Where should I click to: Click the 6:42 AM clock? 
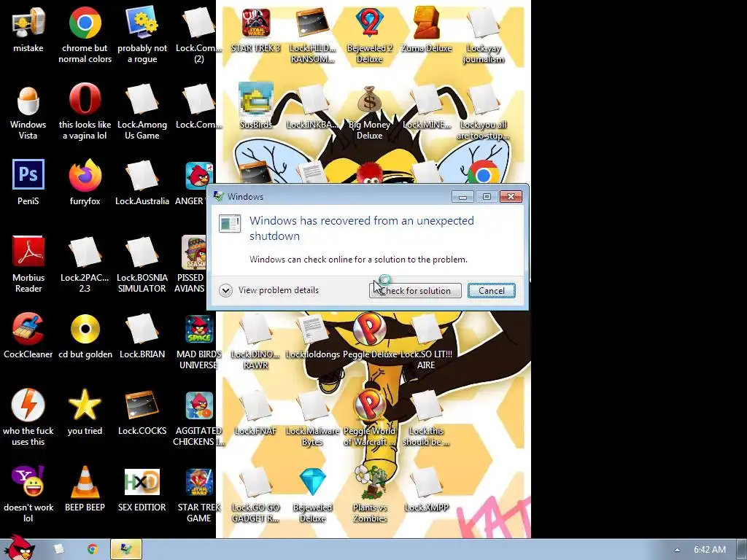[x=709, y=550]
